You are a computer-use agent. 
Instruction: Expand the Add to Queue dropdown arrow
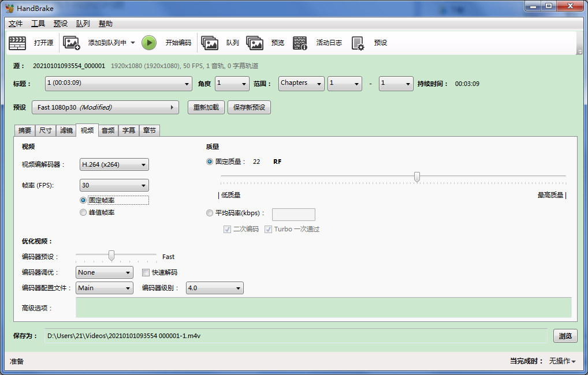pyautogui.click(x=133, y=43)
